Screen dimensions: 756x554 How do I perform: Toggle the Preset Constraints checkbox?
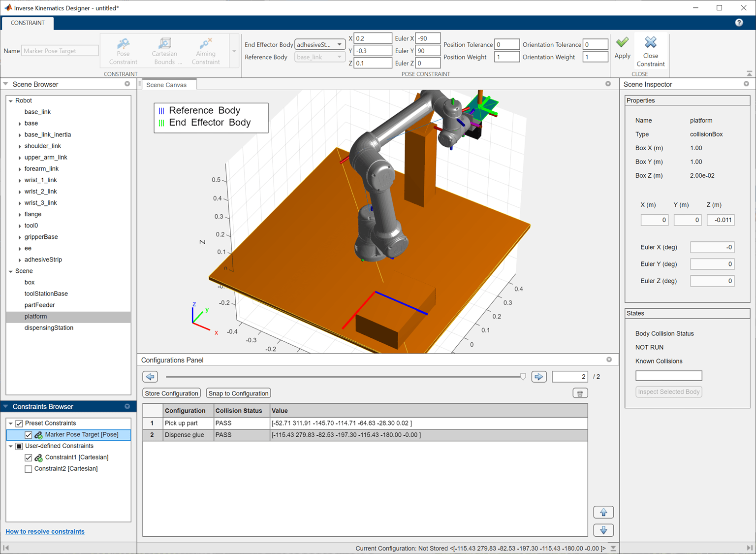tap(19, 424)
